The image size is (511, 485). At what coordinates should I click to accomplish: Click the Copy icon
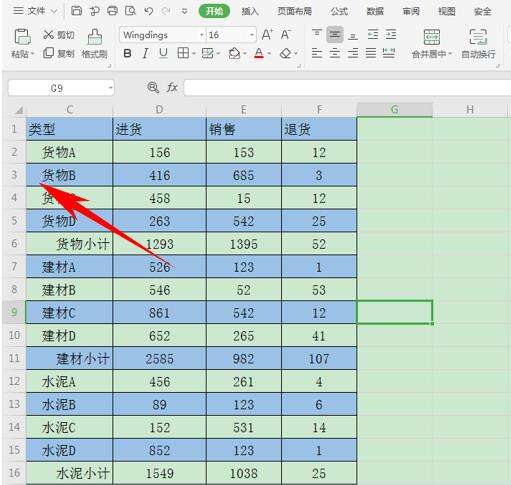point(49,53)
